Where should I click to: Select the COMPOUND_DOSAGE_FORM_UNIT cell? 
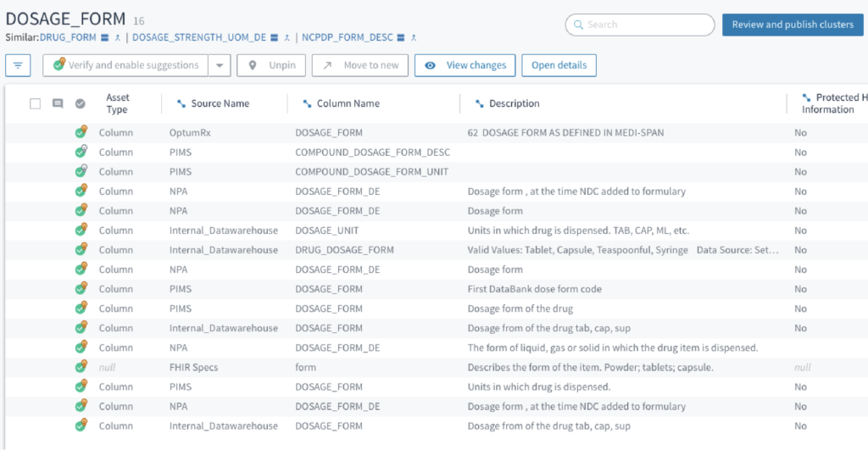[x=372, y=171]
